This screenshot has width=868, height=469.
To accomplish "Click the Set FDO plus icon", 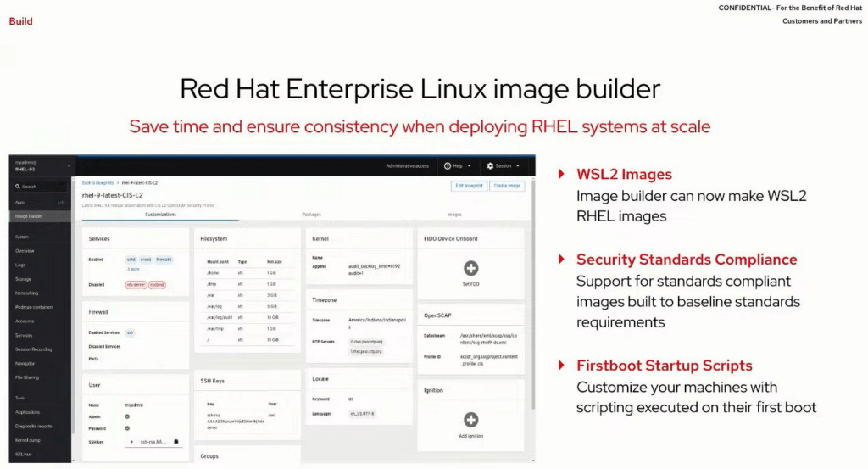I will coord(471,269).
